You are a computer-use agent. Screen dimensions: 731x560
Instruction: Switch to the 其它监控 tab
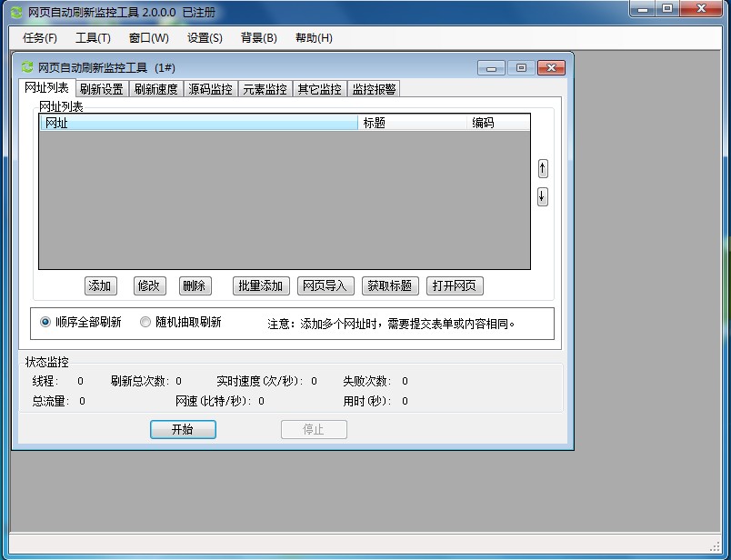click(319, 89)
